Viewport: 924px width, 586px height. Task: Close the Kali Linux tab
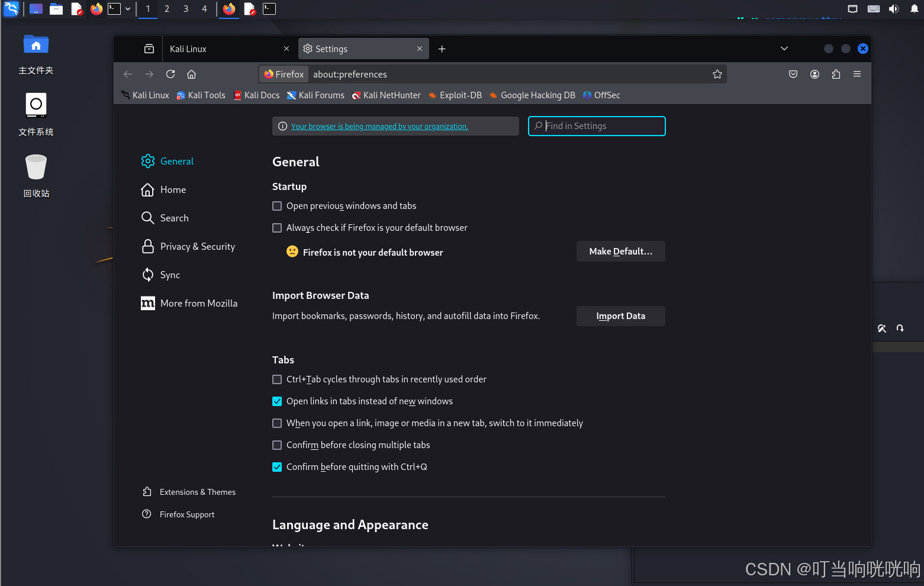286,49
